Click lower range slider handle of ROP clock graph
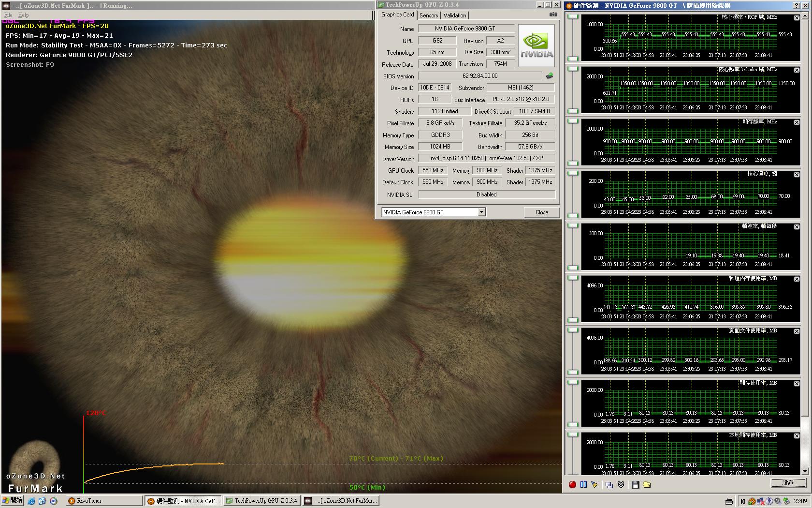 573,59
